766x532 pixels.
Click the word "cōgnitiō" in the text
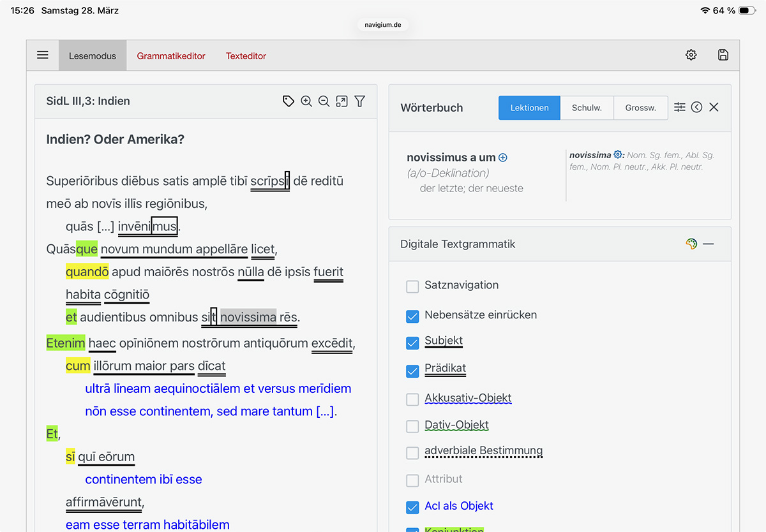[126, 295]
